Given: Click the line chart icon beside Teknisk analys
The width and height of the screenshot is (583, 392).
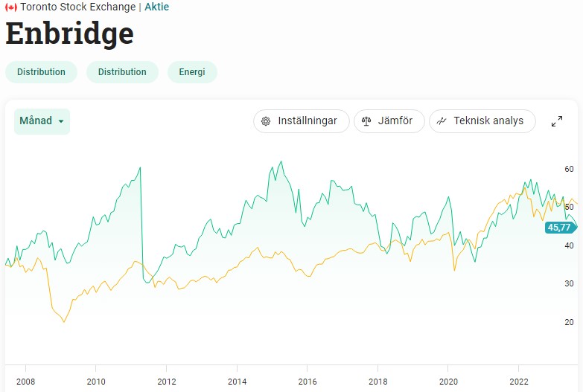Looking at the screenshot, I should [442, 121].
